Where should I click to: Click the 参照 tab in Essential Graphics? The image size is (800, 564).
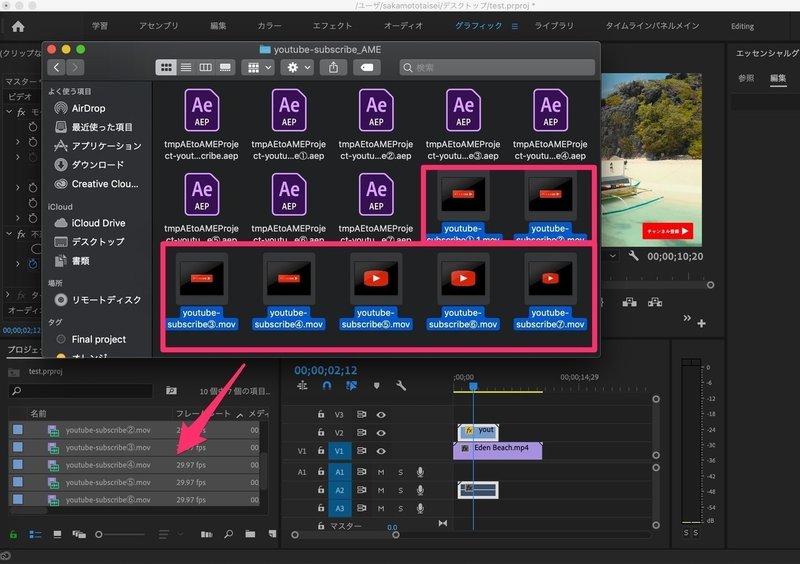tap(746, 78)
